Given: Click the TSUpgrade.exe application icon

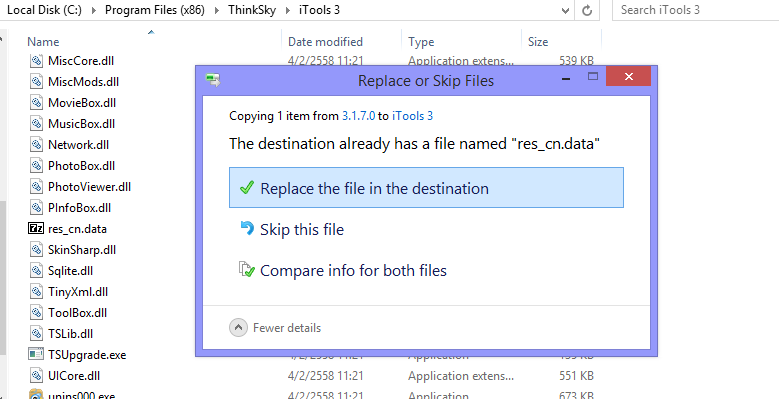Looking at the screenshot, I should [36, 354].
